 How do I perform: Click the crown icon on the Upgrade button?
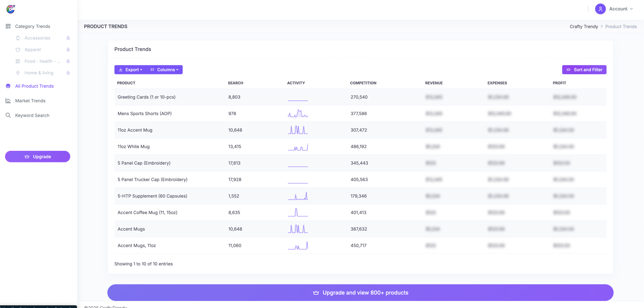pos(27,157)
